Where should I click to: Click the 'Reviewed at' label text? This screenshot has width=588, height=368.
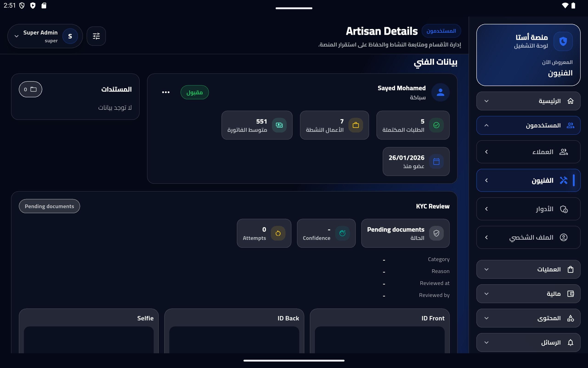click(435, 283)
